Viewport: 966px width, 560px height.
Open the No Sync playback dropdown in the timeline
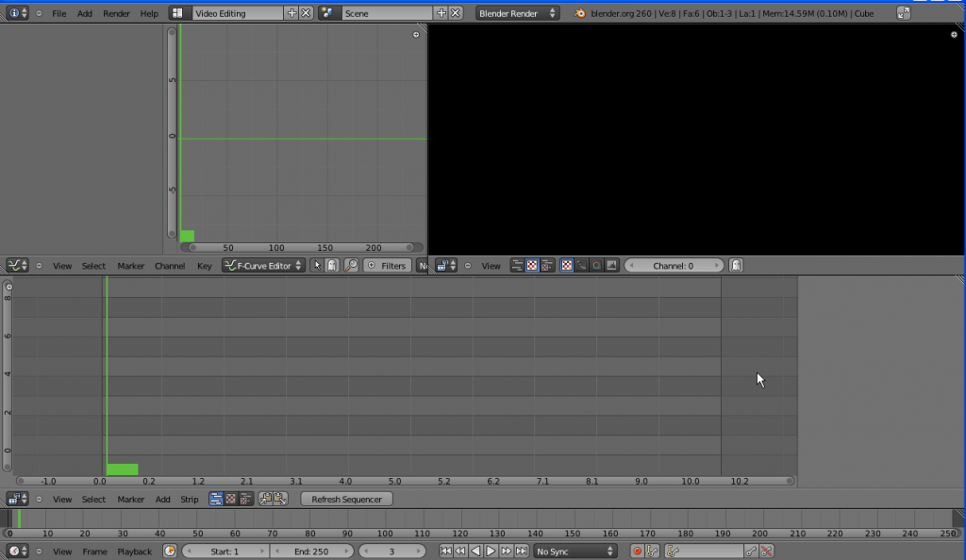[575, 551]
